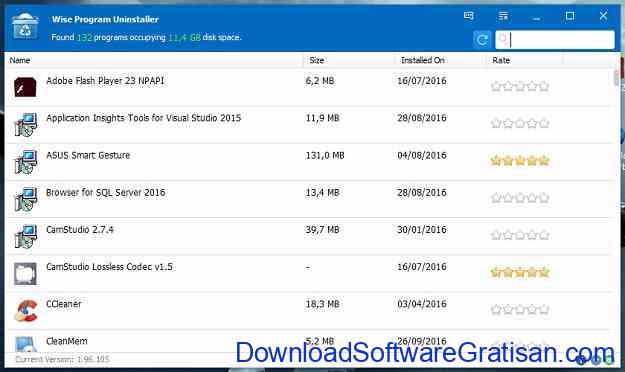
Task: Select the CCleaner entry name
Action: [x=64, y=304]
